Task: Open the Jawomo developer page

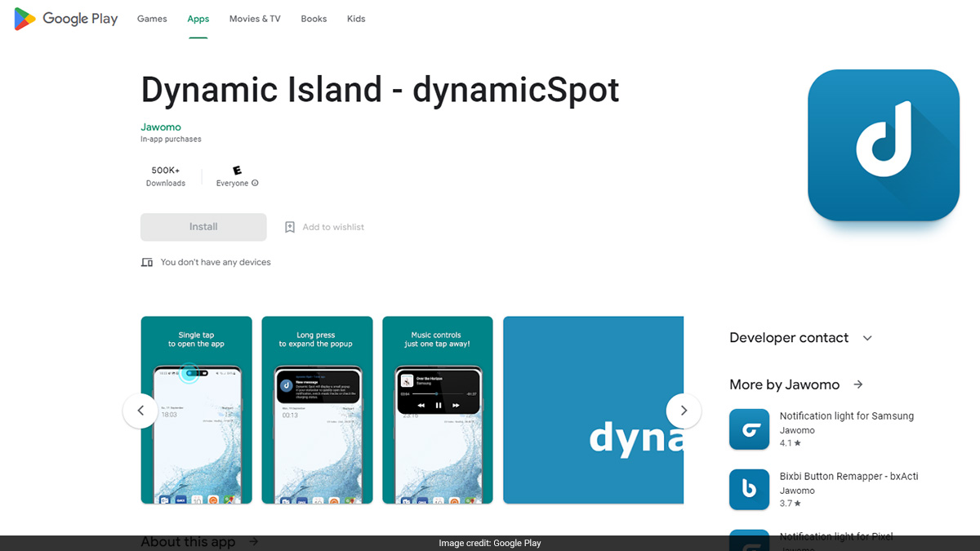Action: (160, 127)
